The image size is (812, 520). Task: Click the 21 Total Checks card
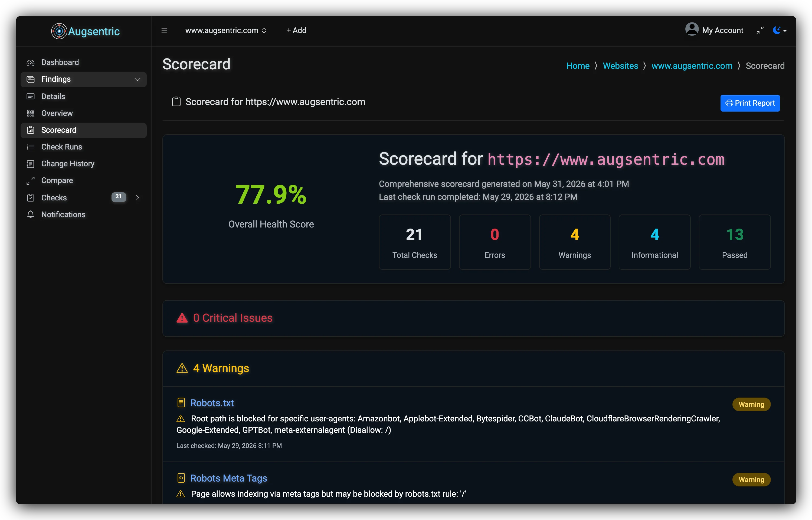click(415, 242)
